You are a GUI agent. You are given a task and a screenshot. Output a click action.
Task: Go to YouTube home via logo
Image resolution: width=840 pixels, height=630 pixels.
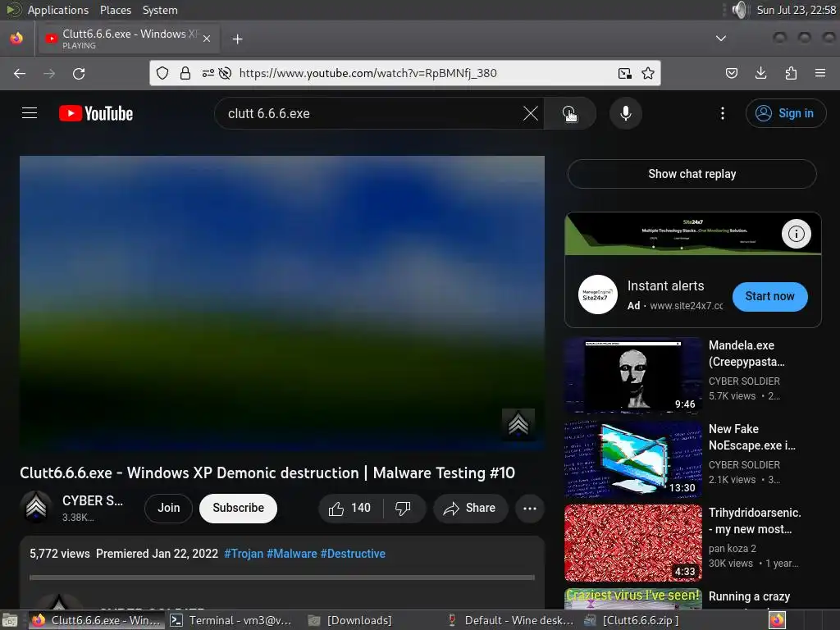pyautogui.click(x=96, y=113)
